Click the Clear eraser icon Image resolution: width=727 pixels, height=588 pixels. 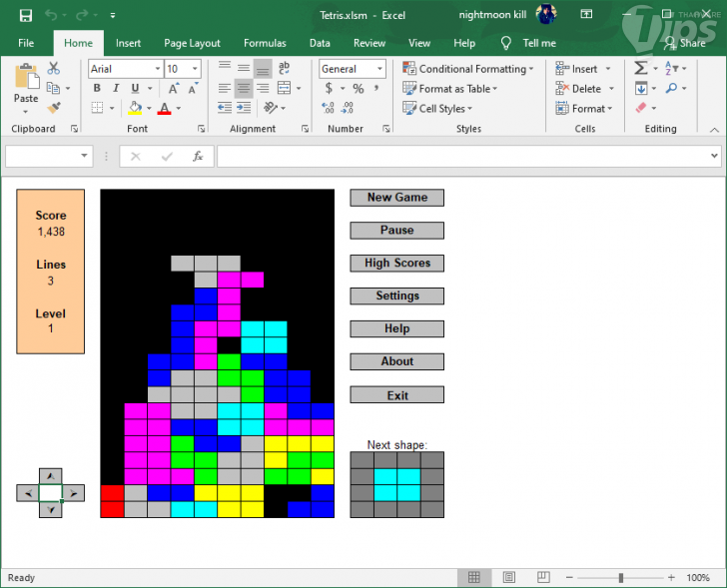[641, 108]
